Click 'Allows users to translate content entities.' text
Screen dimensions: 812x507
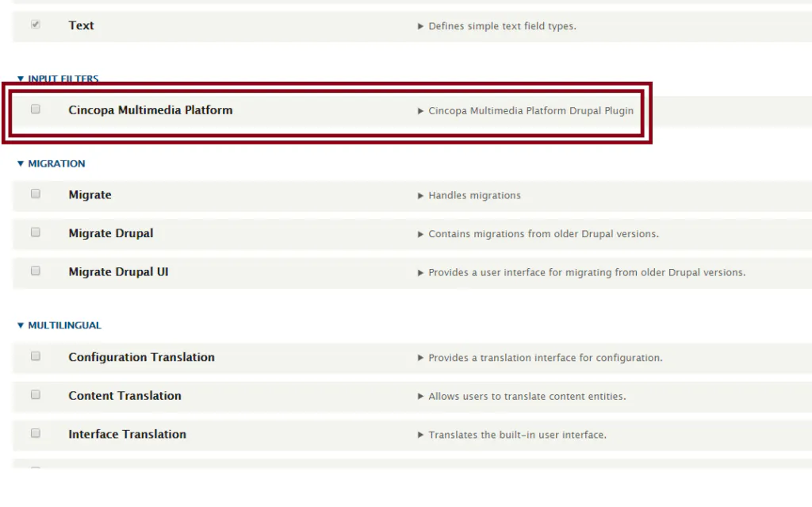(x=527, y=396)
